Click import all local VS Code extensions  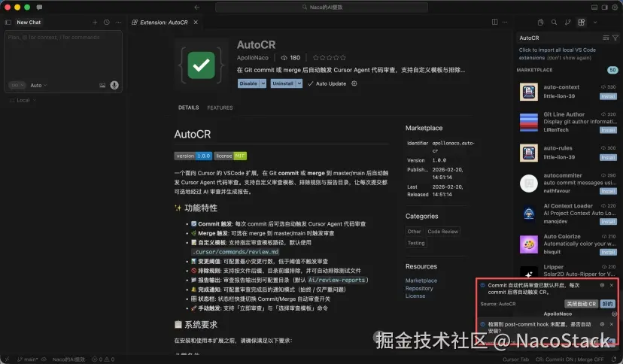[557, 53]
